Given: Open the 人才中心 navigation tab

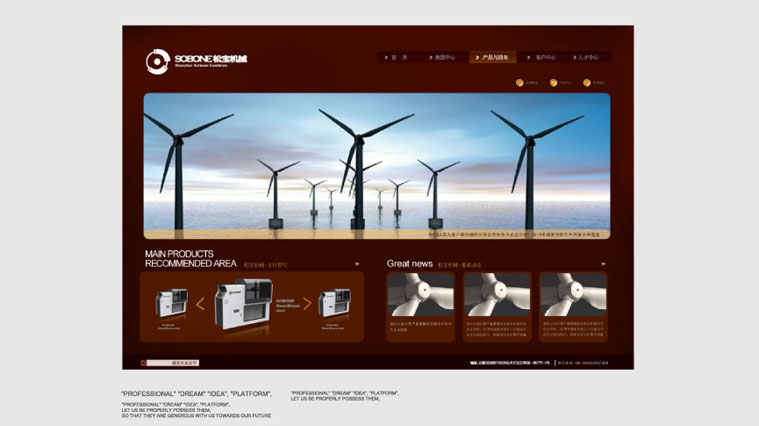Looking at the screenshot, I should tap(585, 58).
